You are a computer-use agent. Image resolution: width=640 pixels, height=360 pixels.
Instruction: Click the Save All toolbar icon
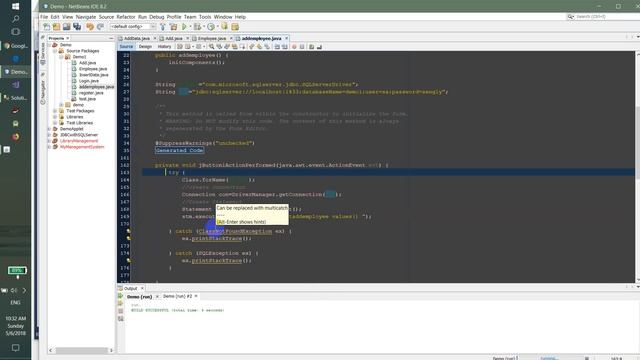tap(77, 27)
